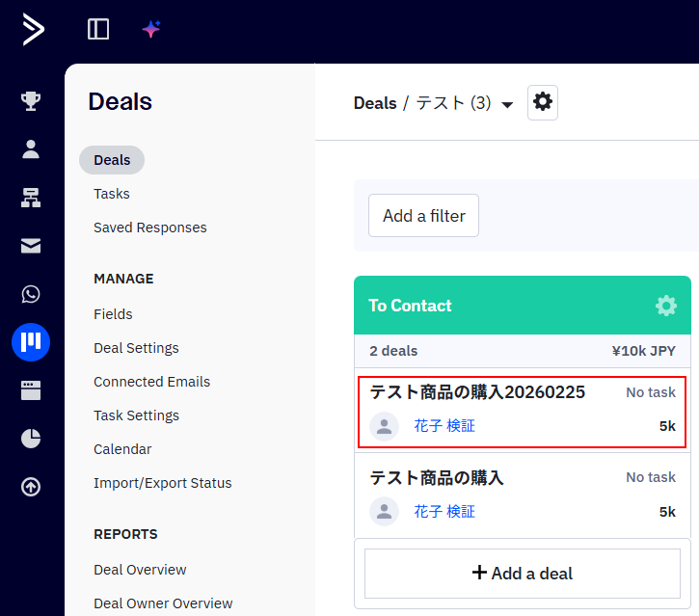
Task: Select Tasks in the Deals menu
Action: pyautogui.click(x=112, y=194)
